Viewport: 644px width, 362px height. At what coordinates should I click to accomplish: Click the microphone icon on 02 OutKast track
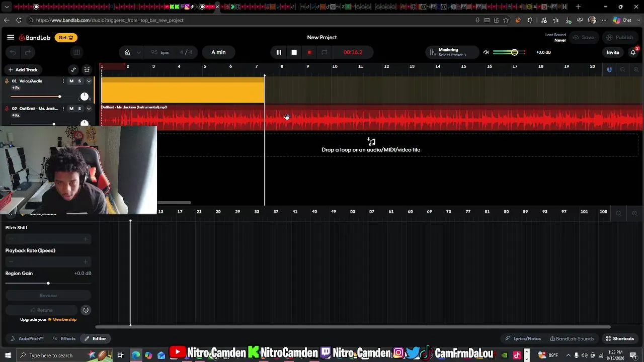pyautogui.click(x=7, y=109)
